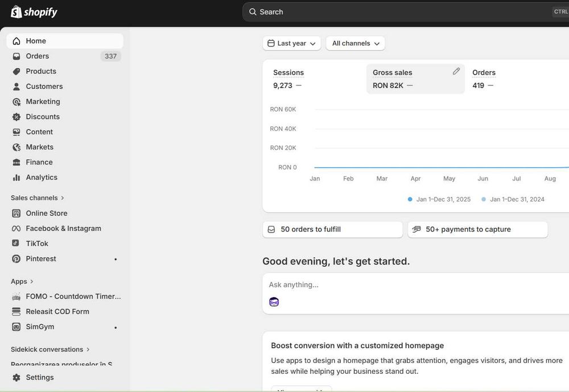Click the Settings gear icon
569x392 pixels.
click(16, 378)
